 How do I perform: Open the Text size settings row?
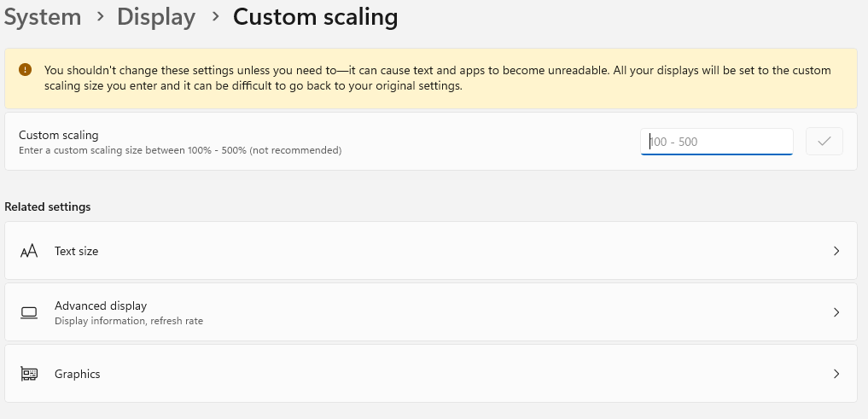[x=427, y=251]
